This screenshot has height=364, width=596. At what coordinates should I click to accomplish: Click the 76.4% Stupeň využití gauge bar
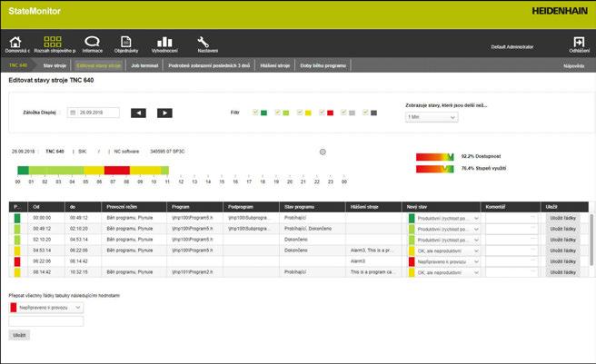coord(435,169)
